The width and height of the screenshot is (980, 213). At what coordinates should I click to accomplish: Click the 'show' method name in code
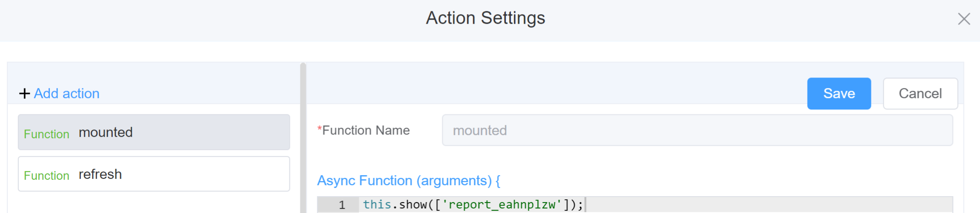click(413, 205)
